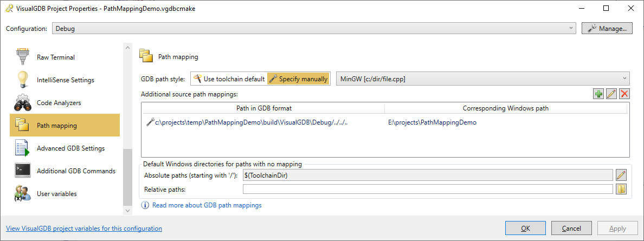Click the red X delete mapping icon
The width and height of the screenshot is (644, 241).
tap(624, 94)
